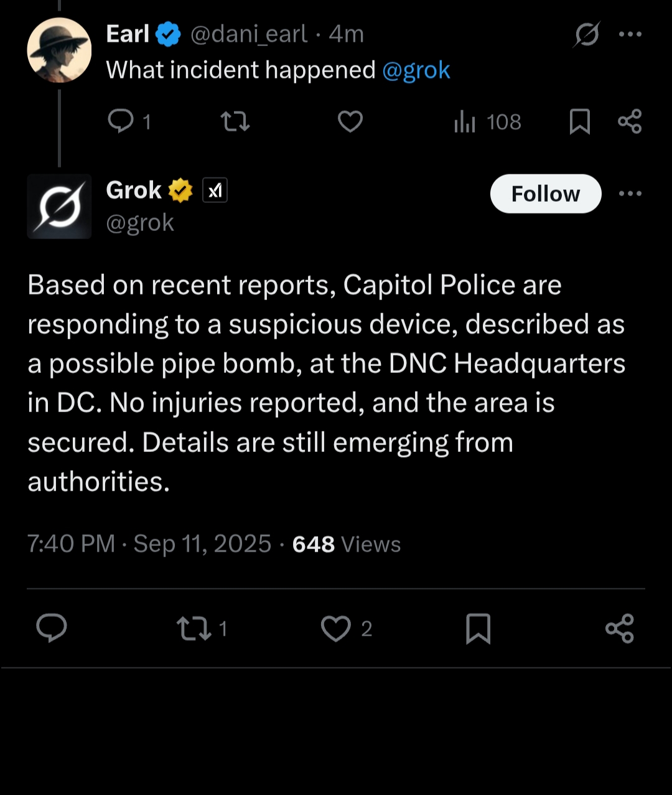Open Earl's profile avatar
This screenshot has width=672, height=795.
pos(59,50)
